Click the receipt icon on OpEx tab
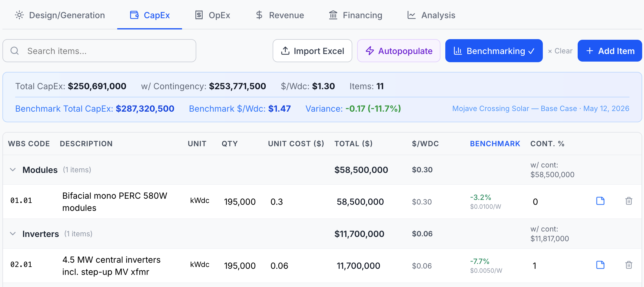 pos(199,15)
